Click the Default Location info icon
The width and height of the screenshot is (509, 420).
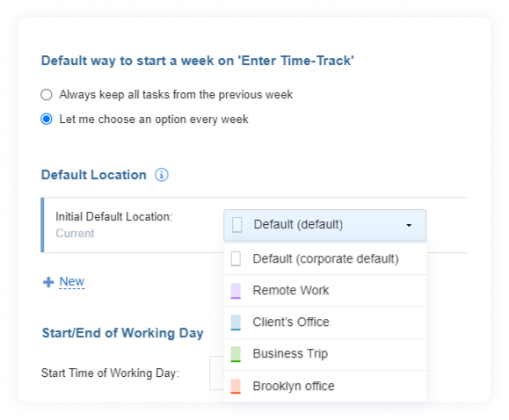coord(162,175)
